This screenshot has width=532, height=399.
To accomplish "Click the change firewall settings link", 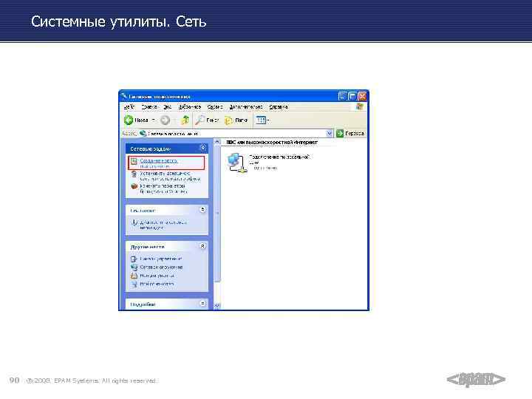I will [x=163, y=188].
